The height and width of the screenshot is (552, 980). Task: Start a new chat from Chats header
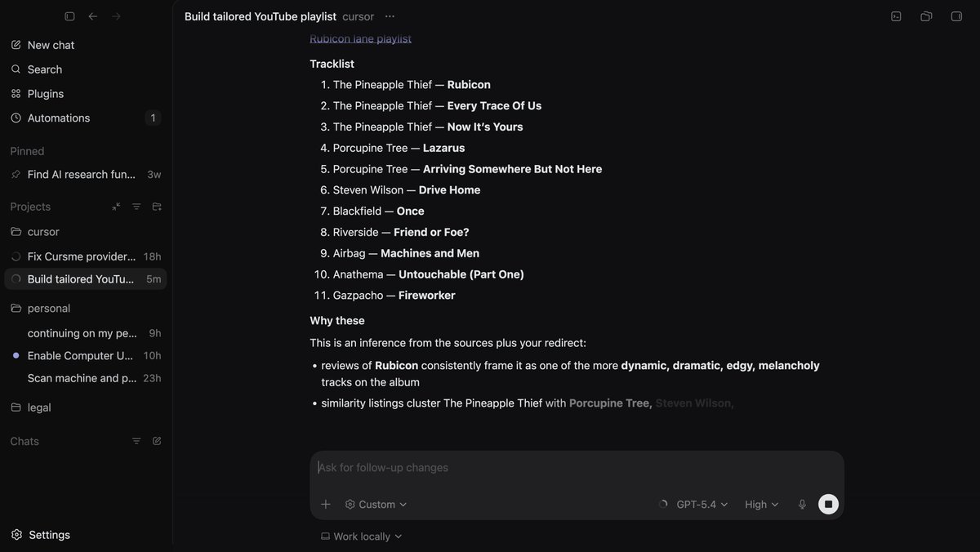pos(157,441)
